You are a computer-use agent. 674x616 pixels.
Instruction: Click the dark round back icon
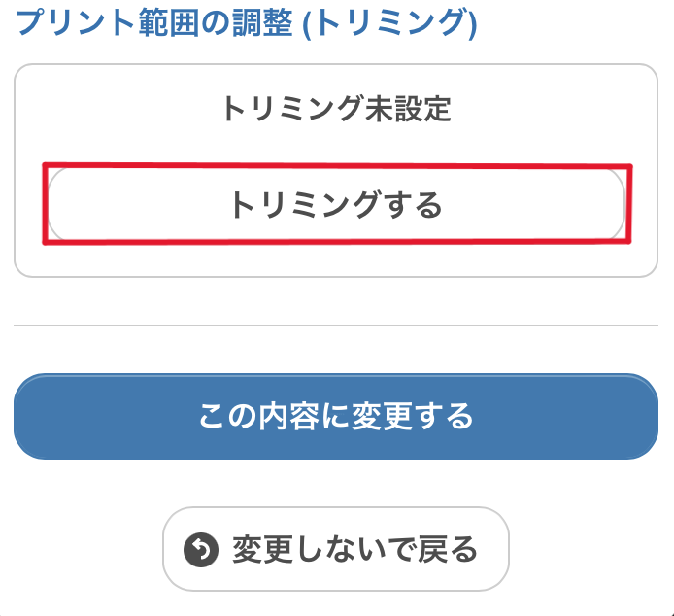201,550
